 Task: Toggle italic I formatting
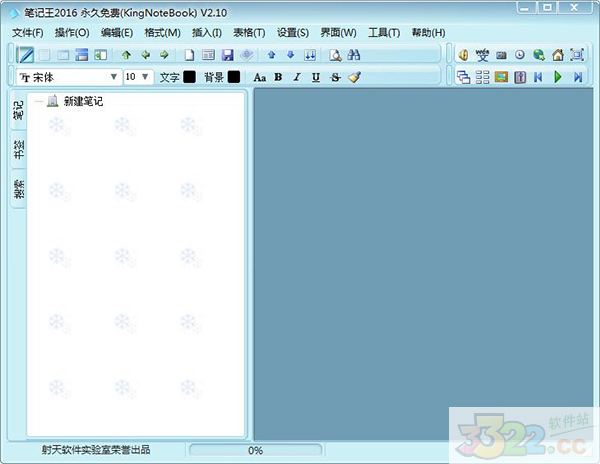point(297,77)
